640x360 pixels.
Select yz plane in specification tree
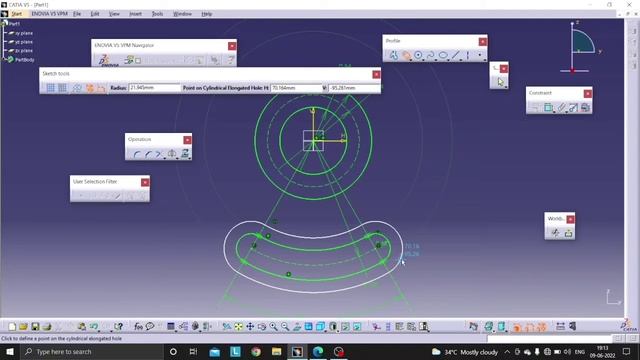pos(24,42)
